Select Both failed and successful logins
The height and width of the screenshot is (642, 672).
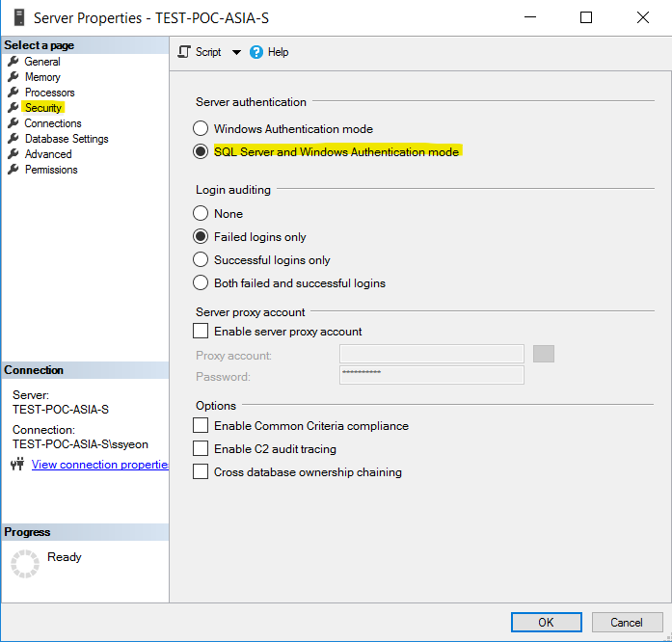click(201, 282)
